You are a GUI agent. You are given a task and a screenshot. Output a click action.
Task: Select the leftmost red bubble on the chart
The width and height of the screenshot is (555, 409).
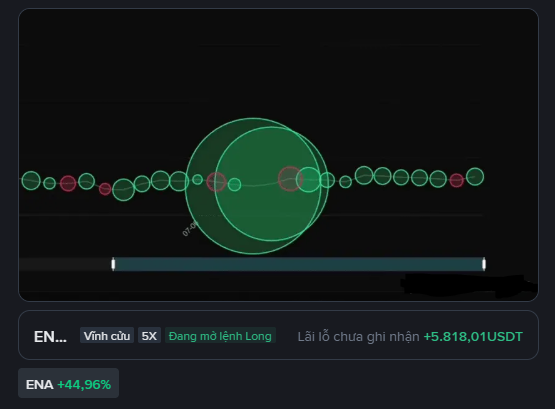click(x=68, y=183)
